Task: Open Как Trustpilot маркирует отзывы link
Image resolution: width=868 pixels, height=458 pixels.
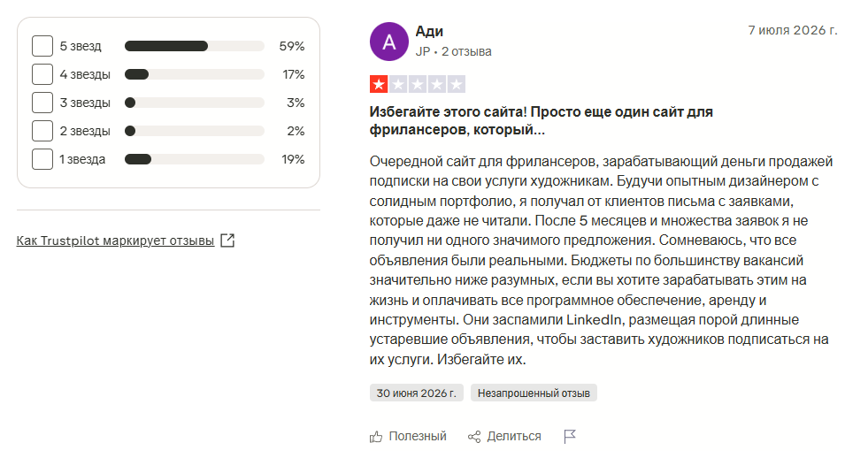Action: point(115,240)
